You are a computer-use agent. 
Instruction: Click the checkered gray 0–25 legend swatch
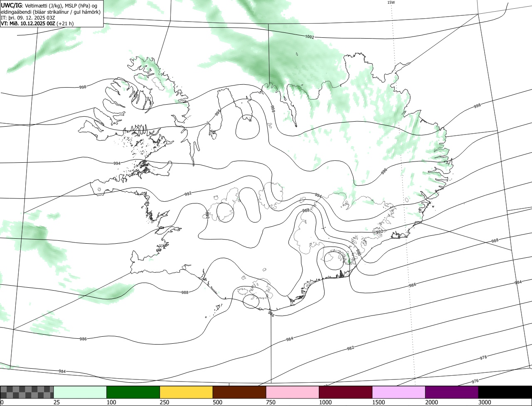point(27,392)
